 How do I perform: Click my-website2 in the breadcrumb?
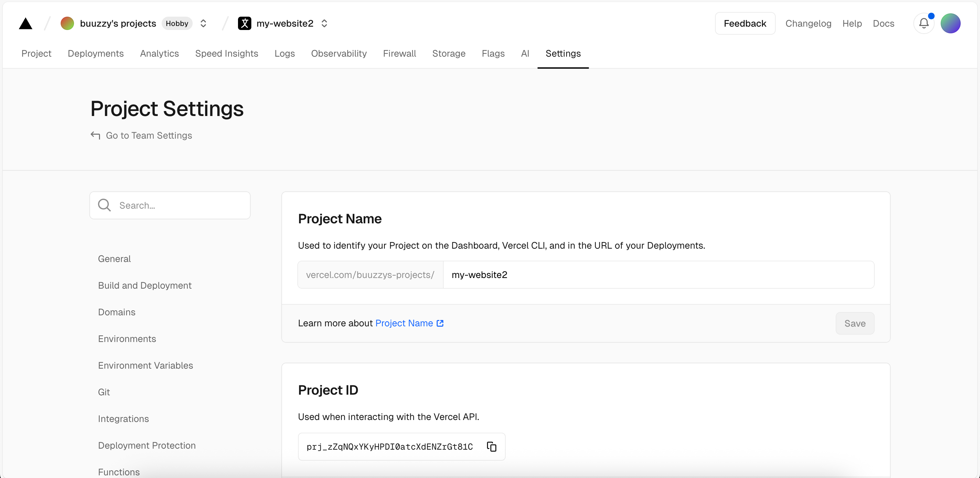click(x=285, y=24)
